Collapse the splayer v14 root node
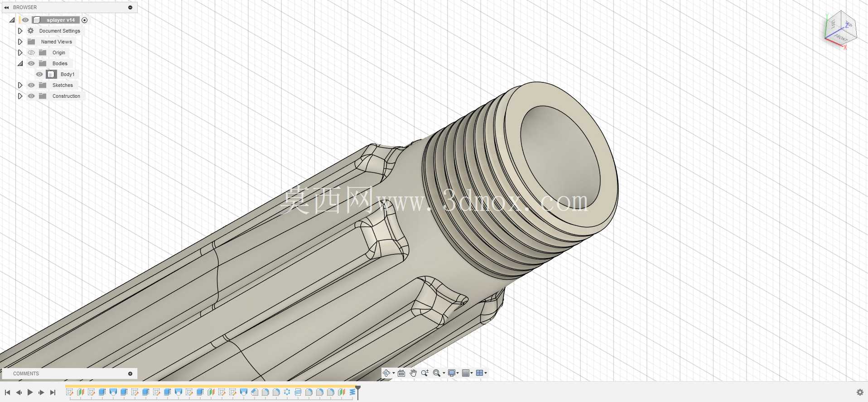Viewport: 868px width, 402px height. click(x=12, y=20)
